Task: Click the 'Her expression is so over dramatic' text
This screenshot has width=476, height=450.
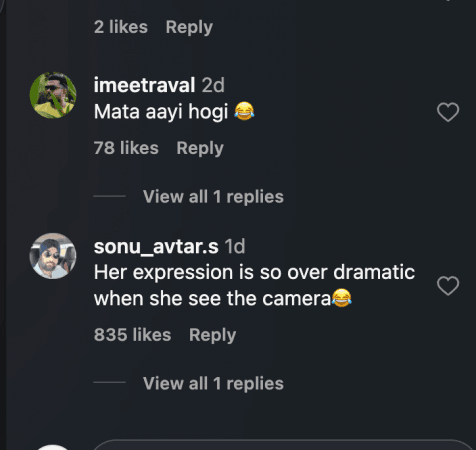Action: tap(254, 272)
